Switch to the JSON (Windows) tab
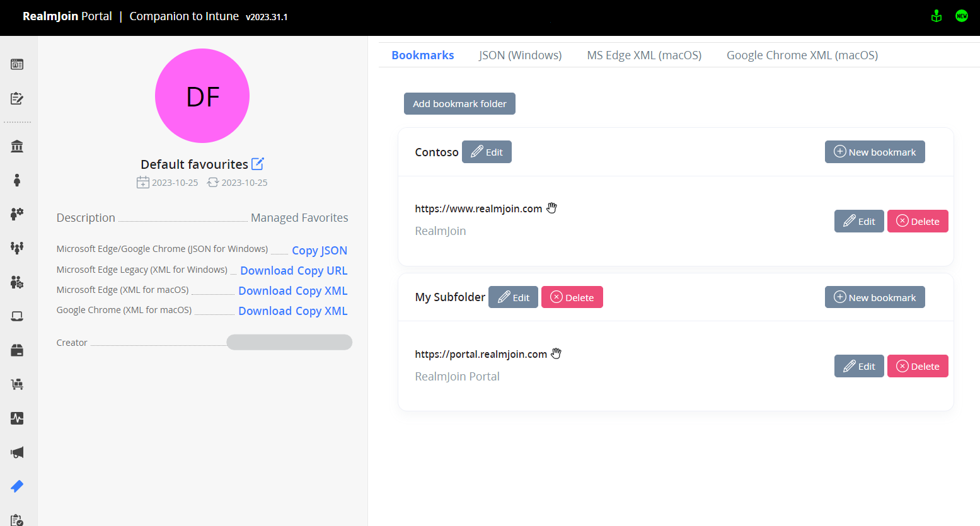Image resolution: width=980 pixels, height=526 pixels. [x=520, y=55]
